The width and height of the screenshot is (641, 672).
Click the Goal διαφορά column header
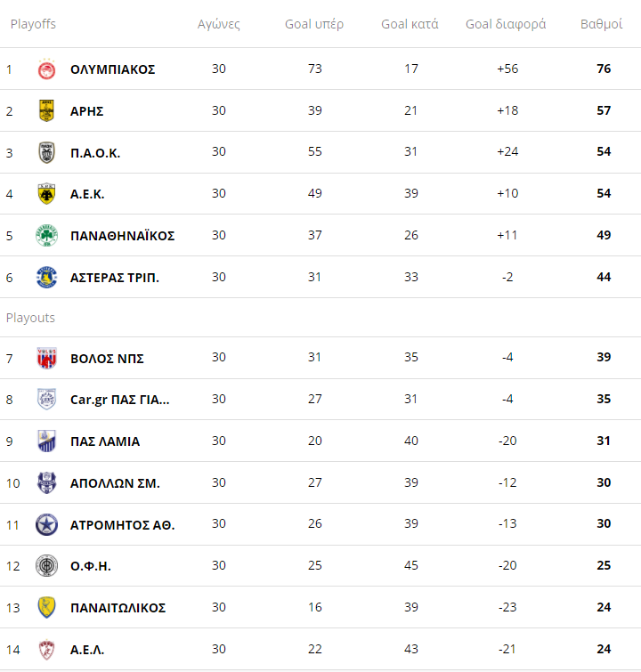[x=506, y=24]
